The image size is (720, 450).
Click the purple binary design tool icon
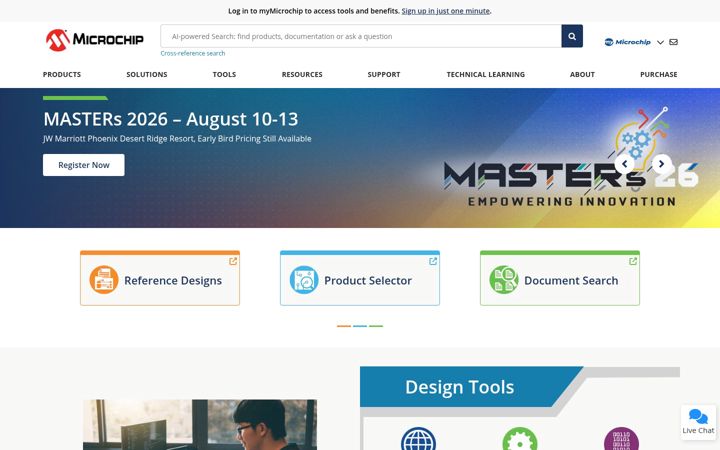[621, 439]
